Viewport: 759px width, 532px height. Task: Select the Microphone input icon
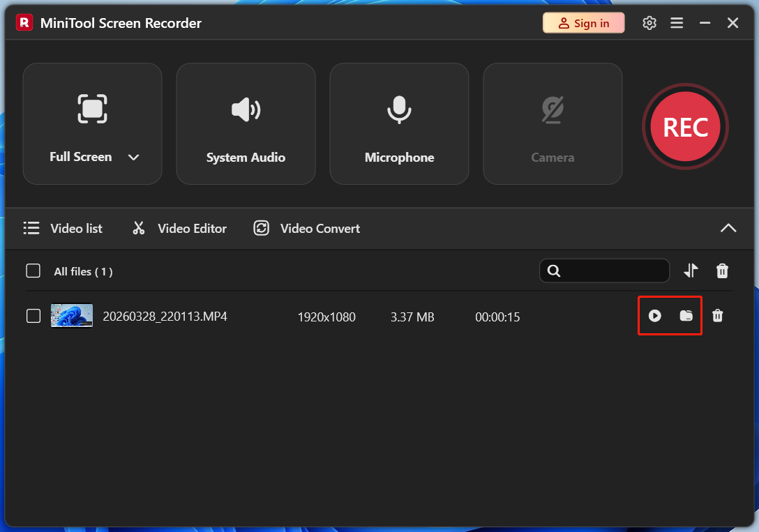(399, 109)
